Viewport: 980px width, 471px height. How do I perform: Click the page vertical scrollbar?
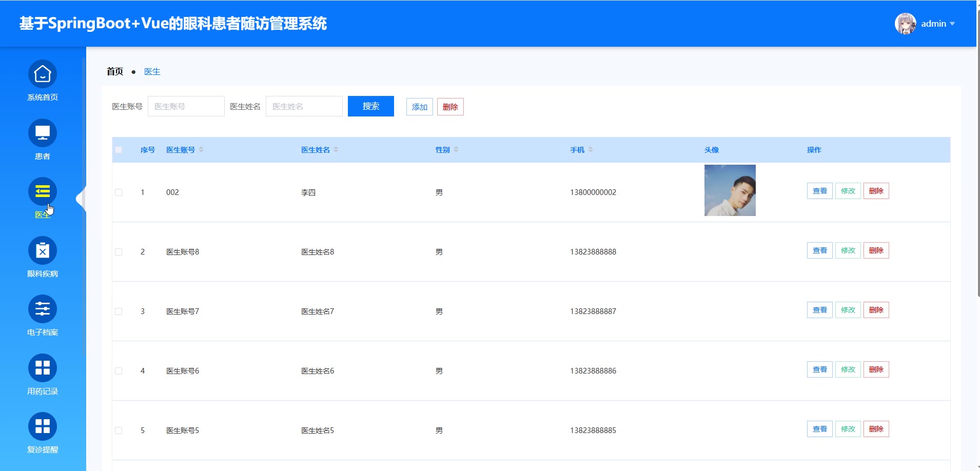pos(977,154)
